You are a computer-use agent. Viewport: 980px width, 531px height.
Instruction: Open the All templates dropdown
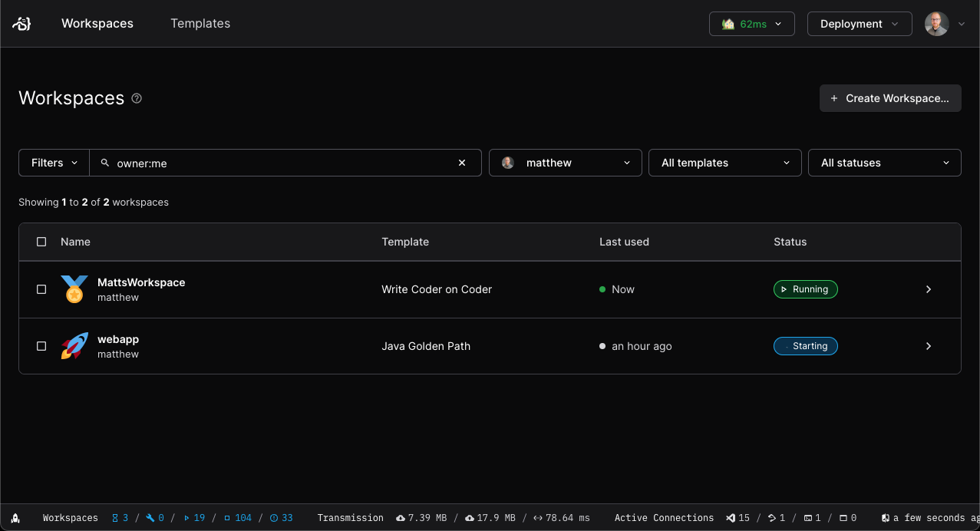tap(724, 163)
